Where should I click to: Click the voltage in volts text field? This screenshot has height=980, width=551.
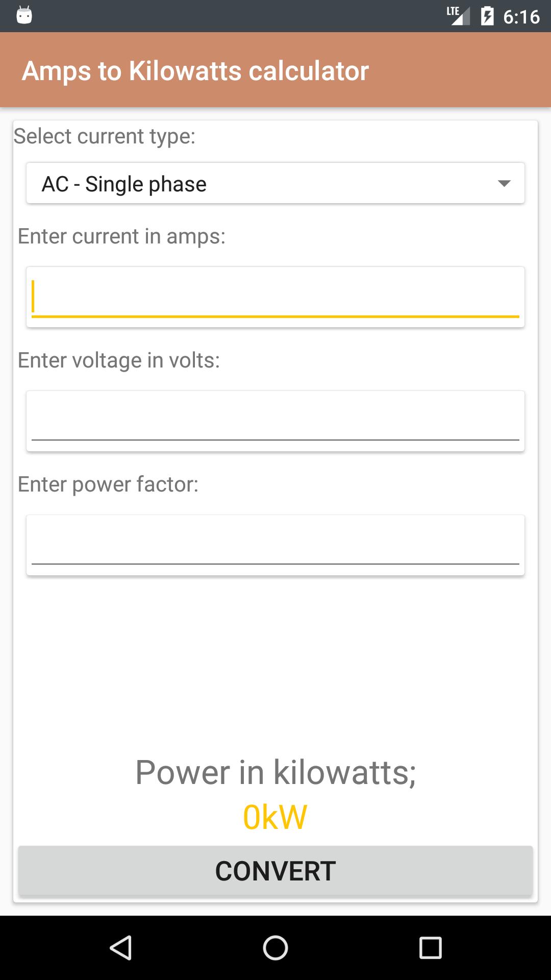(x=275, y=421)
